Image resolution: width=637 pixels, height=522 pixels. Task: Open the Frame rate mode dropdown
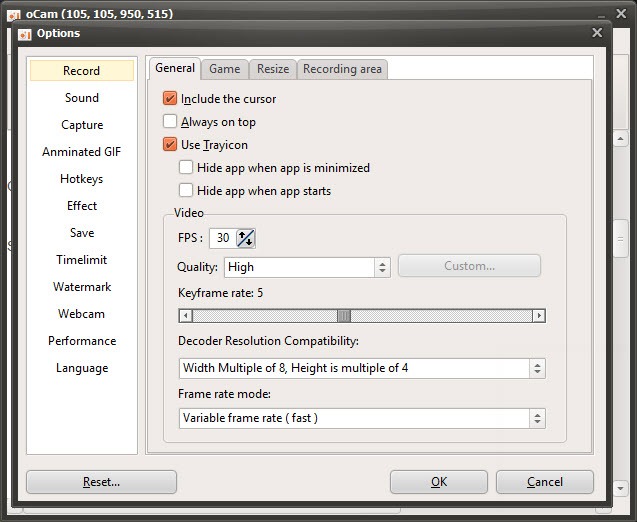pos(362,418)
